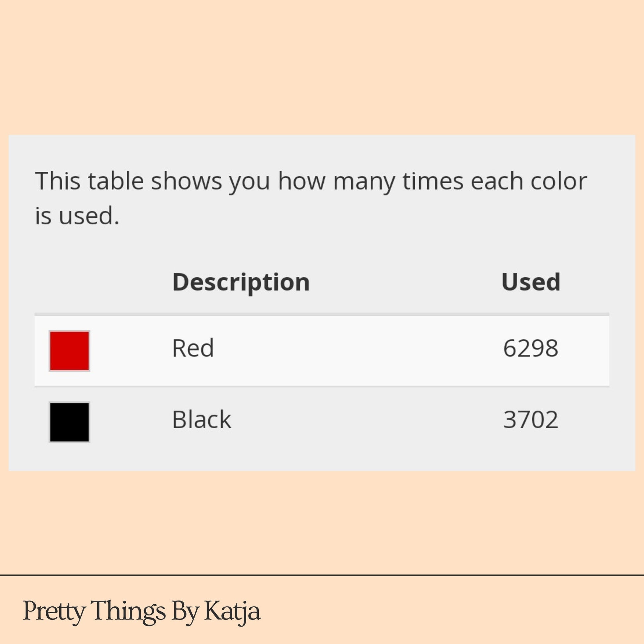Click the red color swatch

click(69, 351)
